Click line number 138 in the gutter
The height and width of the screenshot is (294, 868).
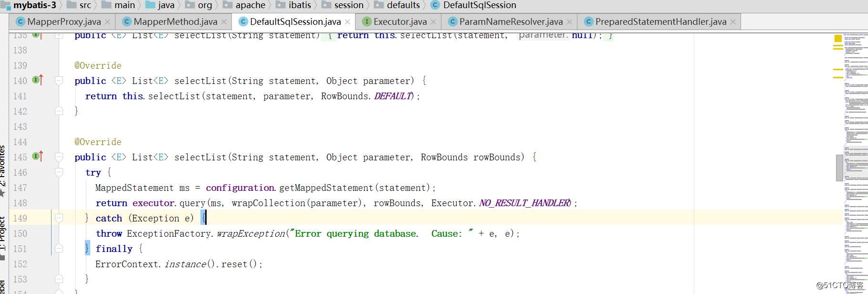point(20,50)
